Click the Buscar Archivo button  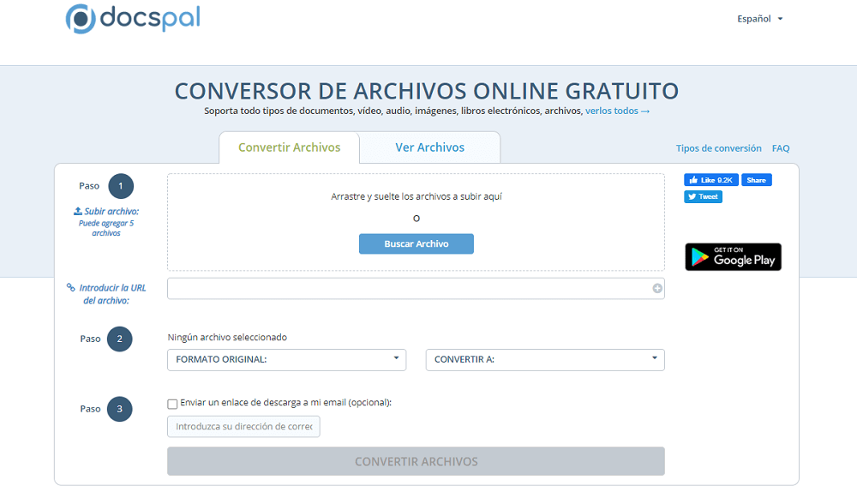pyautogui.click(x=416, y=243)
